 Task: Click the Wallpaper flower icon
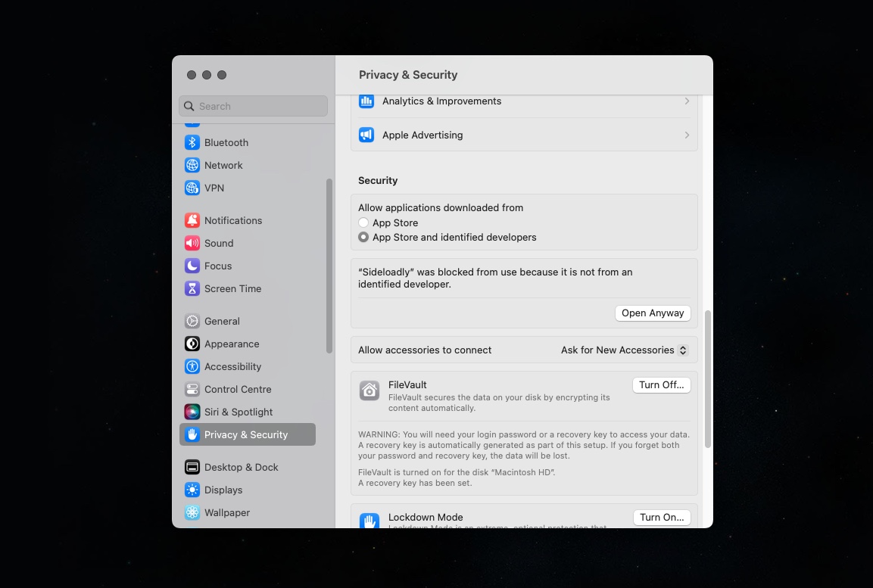coord(192,513)
